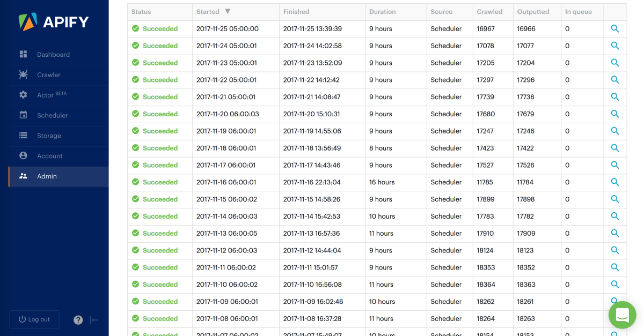Select the Crawler spider icon in sidebar
The image size is (644, 336).
[x=24, y=75]
